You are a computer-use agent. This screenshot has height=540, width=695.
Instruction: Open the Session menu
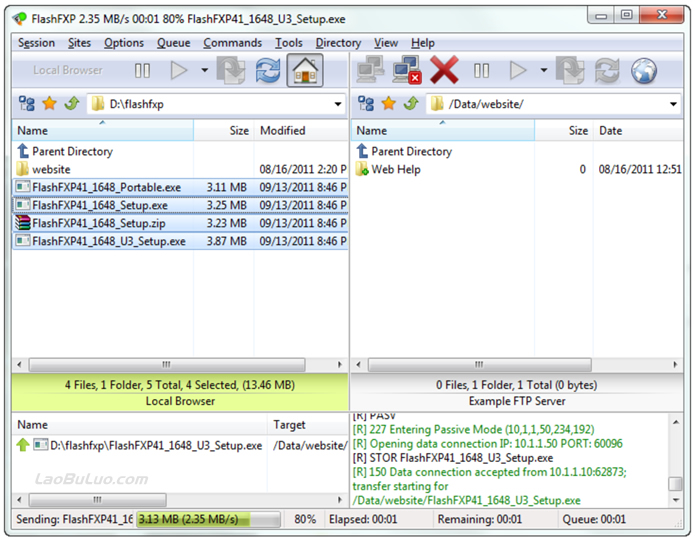point(36,43)
